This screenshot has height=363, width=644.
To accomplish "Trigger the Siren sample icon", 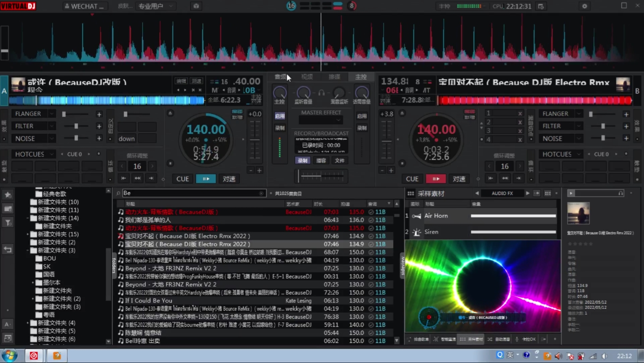I will tap(416, 232).
